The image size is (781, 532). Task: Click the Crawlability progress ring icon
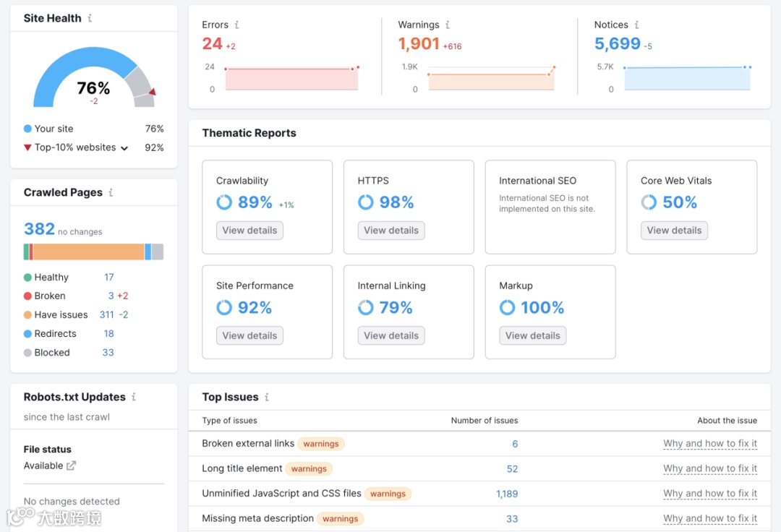click(224, 202)
